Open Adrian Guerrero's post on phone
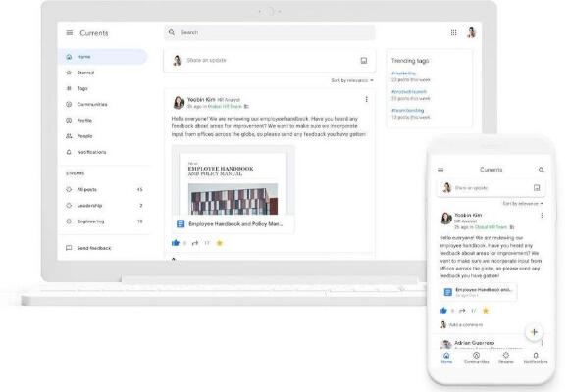The image size is (569, 392). click(x=474, y=343)
